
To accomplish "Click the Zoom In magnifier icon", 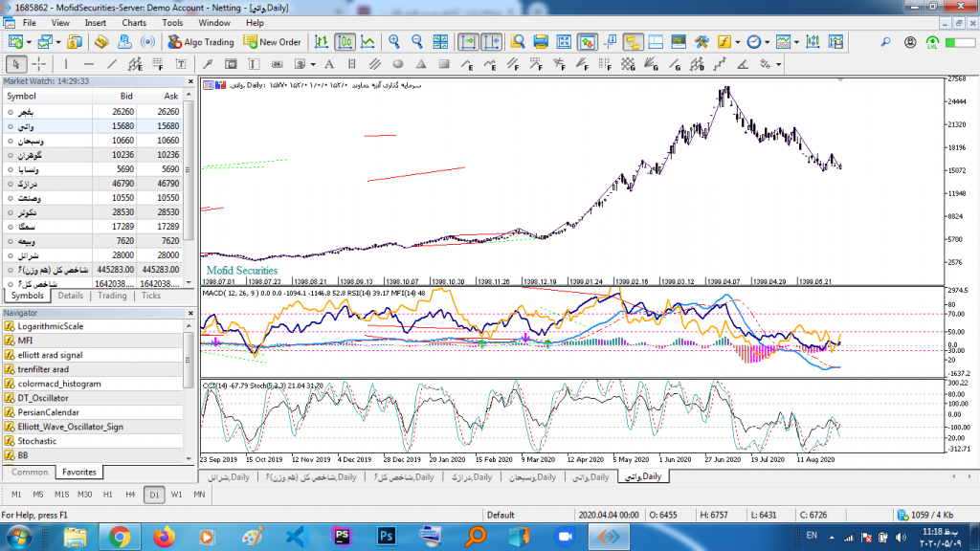I will point(393,42).
